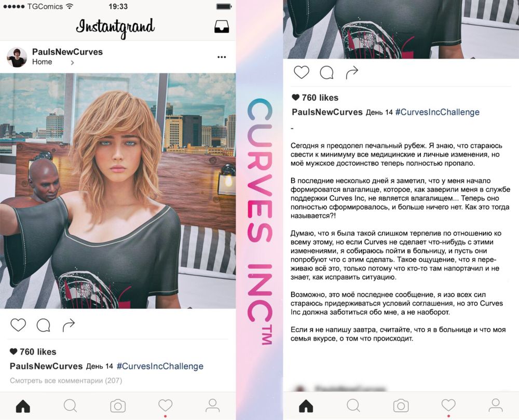Open comments via left speech bubble icon
Viewport: 519px width, 420px height.
(x=44, y=325)
